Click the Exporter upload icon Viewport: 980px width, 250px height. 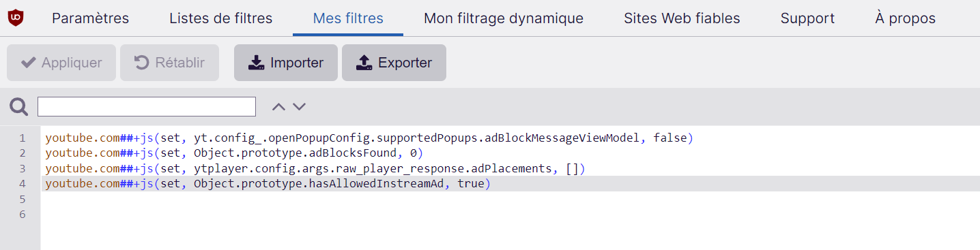[x=364, y=63]
